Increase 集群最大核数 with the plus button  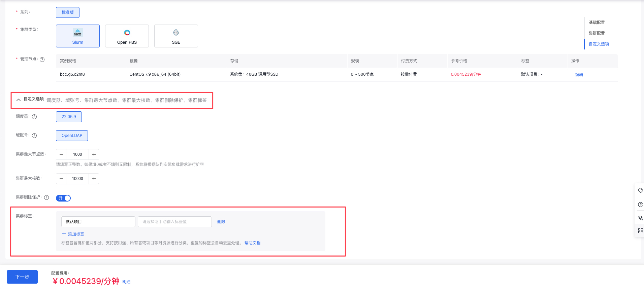[x=94, y=179]
